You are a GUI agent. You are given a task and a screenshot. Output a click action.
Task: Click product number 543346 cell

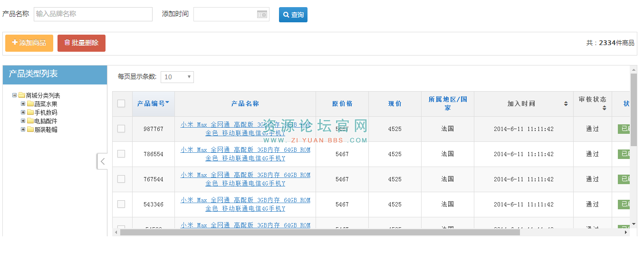[x=153, y=205]
